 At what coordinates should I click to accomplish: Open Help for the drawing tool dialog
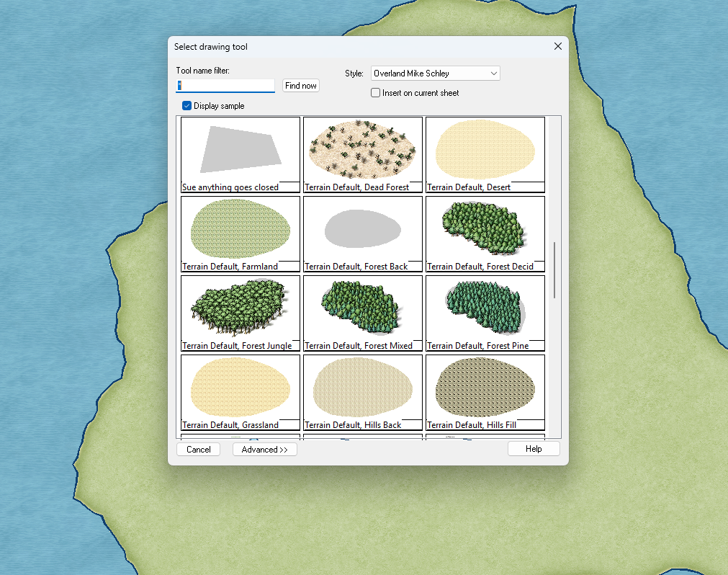click(533, 449)
